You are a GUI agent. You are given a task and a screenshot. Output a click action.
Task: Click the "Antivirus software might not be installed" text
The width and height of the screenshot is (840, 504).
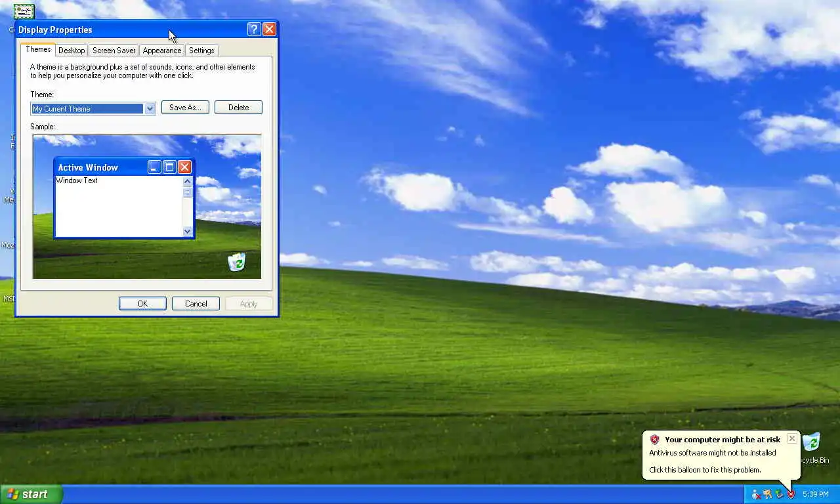[x=713, y=453]
